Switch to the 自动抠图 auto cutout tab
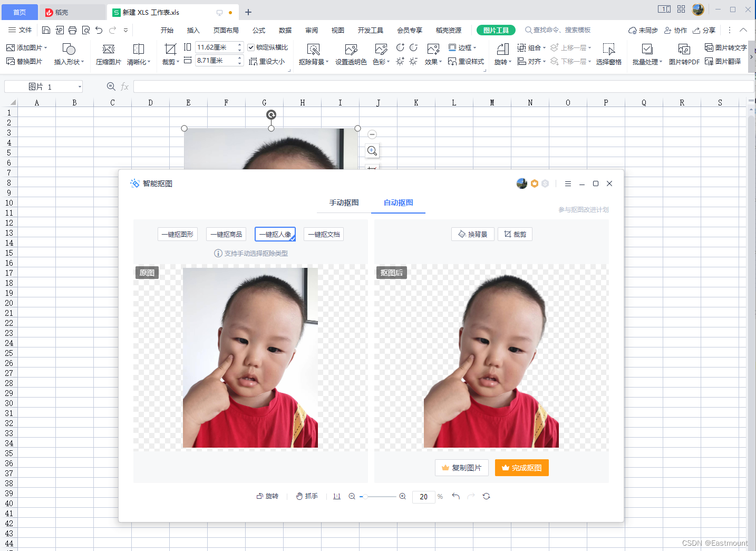The height and width of the screenshot is (551, 756). [x=399, y=202]
